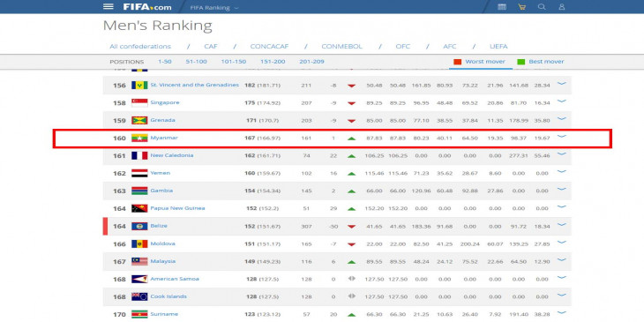Open the Suriname team link
Viewport: 644px width, 322px height.
point(164,314)
